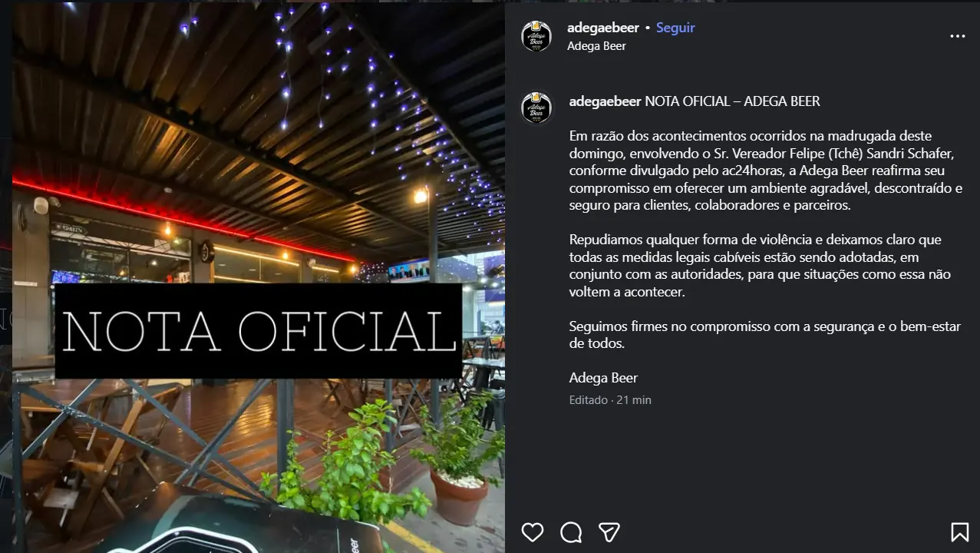The image size is (980, 553).
Task: Click the paragraph mentioning Vereador Felipe Sandri Schafer
Action: click(766, 171)
